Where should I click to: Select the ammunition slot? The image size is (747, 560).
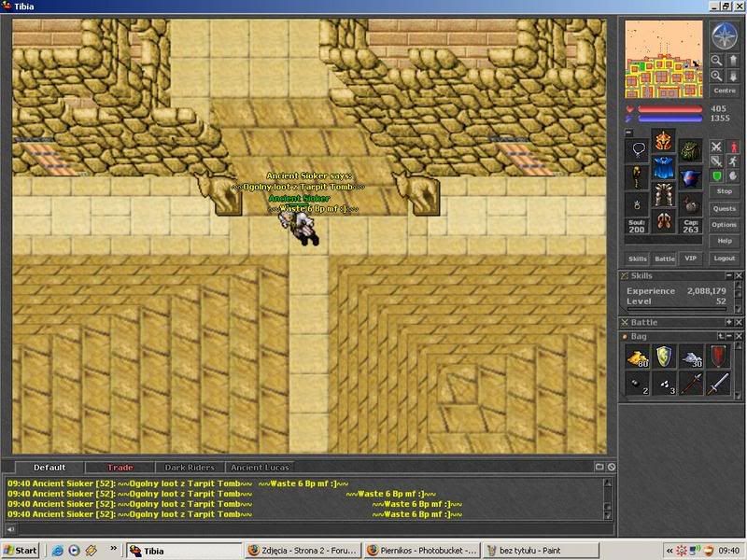click(690, 204)
